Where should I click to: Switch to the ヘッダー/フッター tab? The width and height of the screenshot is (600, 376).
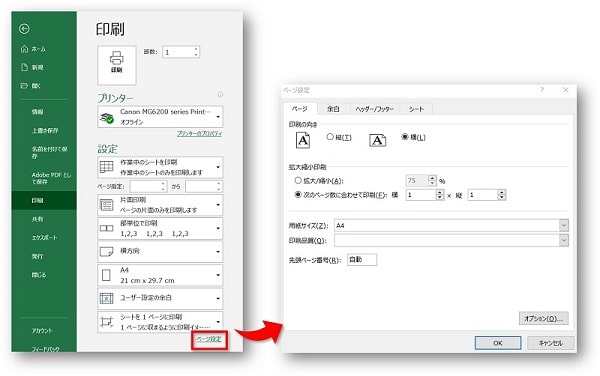click(375, 109)
